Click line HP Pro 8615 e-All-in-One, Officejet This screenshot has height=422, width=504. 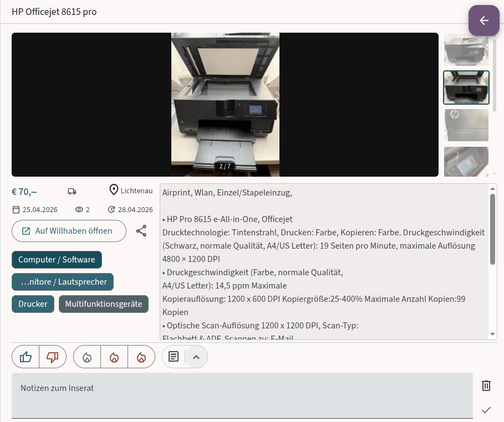pyautogui.click(x=230, y=219)
